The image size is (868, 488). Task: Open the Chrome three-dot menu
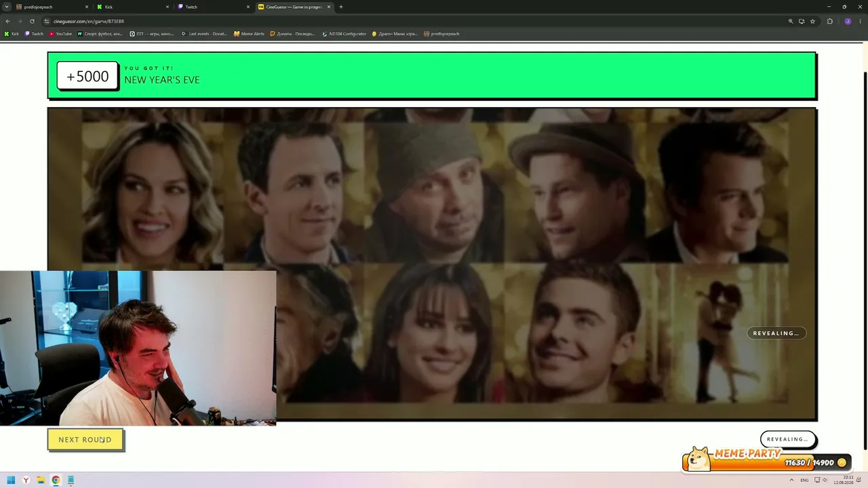pyautogui.click(x=860, y=21)
